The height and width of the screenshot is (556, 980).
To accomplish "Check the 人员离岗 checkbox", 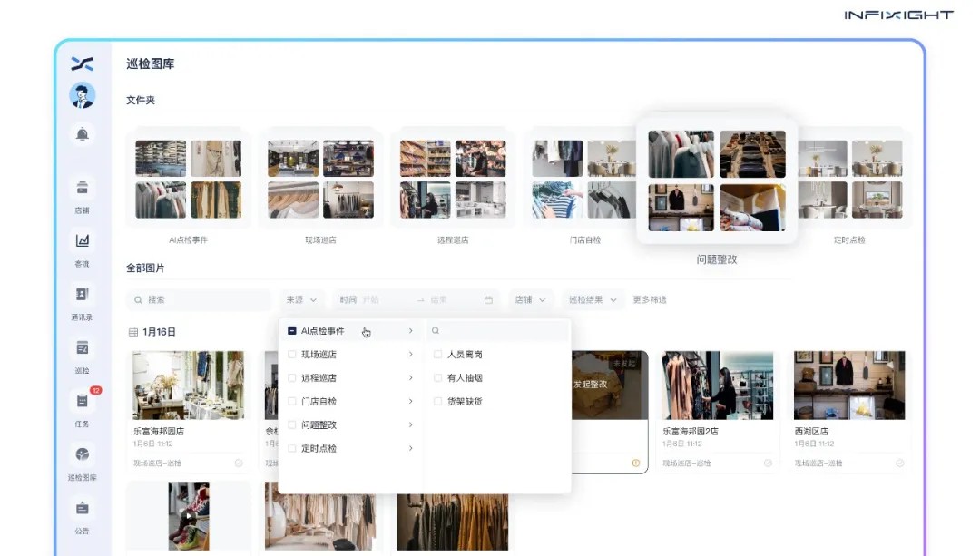I will coord(437,355).
